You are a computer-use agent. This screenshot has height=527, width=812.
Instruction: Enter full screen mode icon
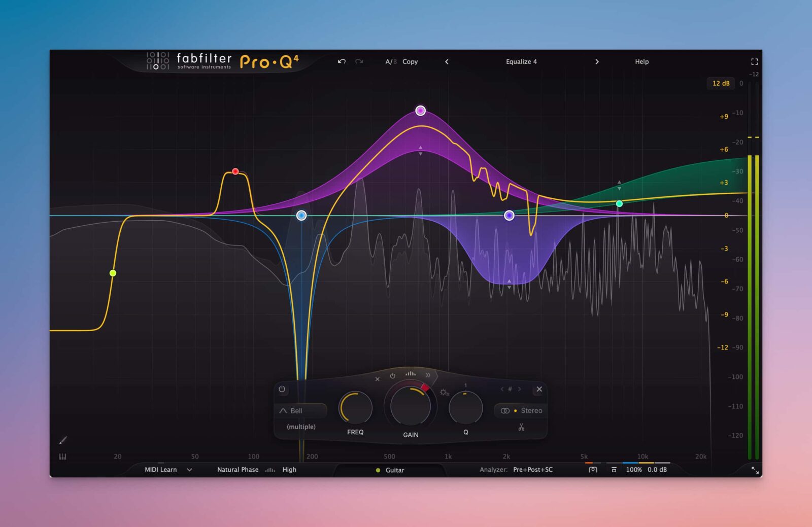pyautogui.click(x=754, y=62)
